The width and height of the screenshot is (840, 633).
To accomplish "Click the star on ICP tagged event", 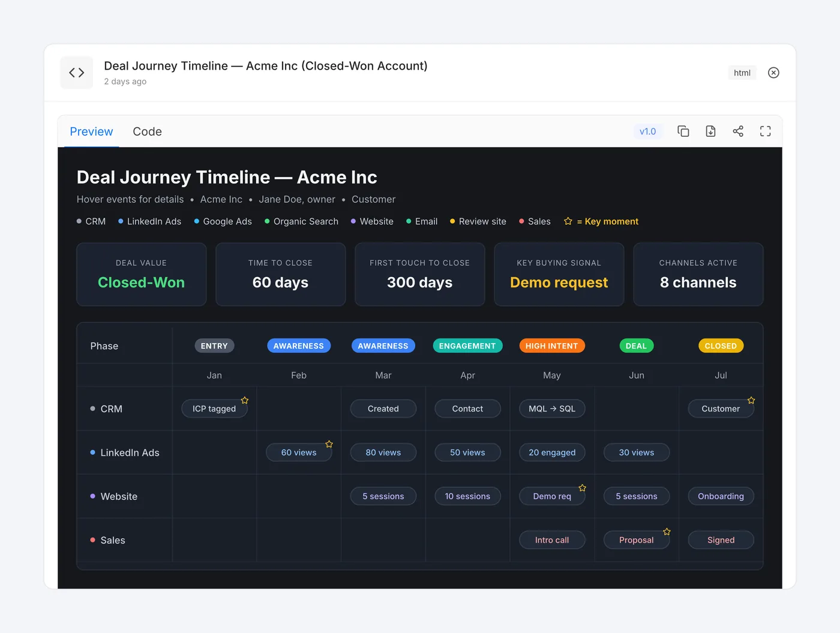I will click(x=245, y=400).
